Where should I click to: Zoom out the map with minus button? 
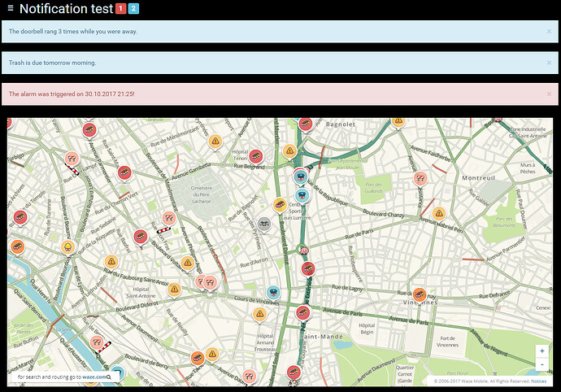[x=542, y=364]
